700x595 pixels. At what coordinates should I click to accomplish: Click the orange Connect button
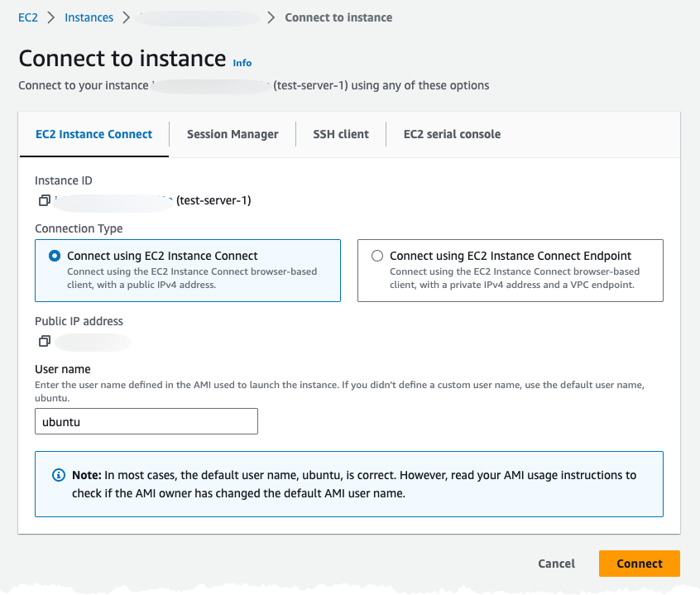[640, 564]
